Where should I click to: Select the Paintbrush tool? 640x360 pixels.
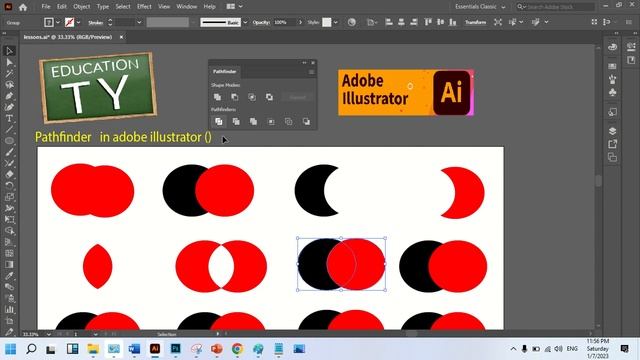click(x=9, y=152)
